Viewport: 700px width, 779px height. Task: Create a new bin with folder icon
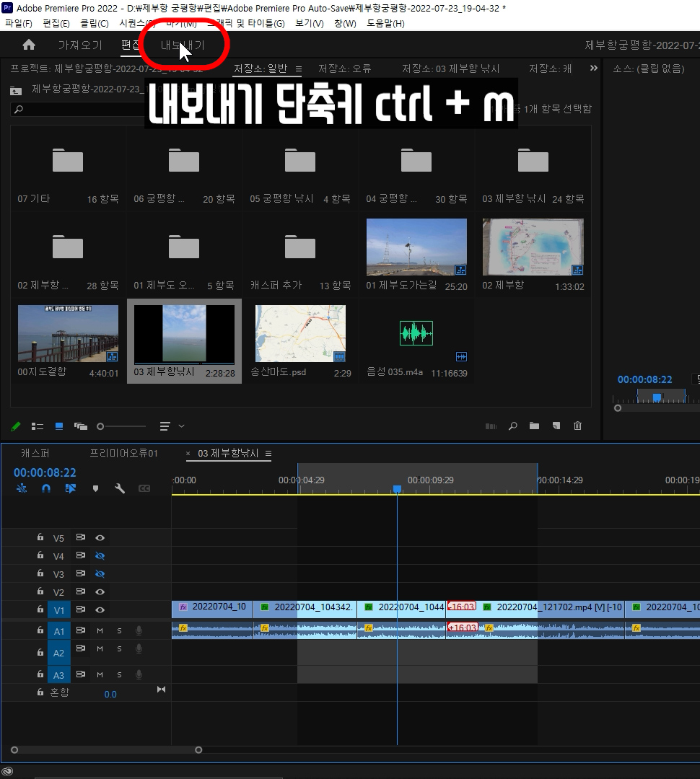point(535,426)
